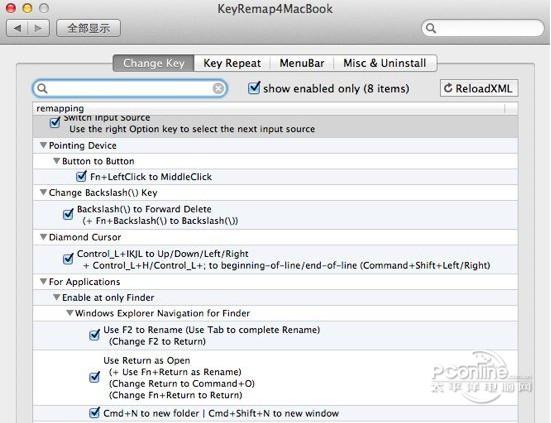Uncheck Control_L+IKJL to Up/Down/Left/Right
Viewport: 551px width, 423px height.
[68, 259]
